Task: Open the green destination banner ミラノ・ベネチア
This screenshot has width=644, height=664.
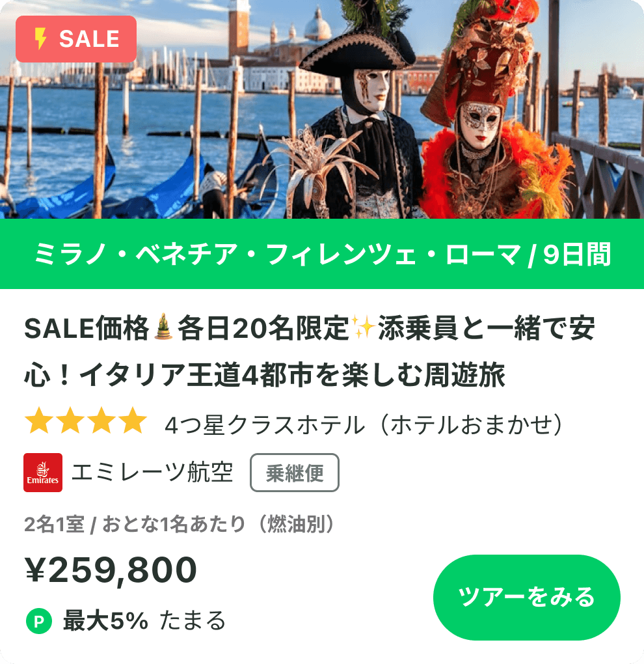Action: 322,254
